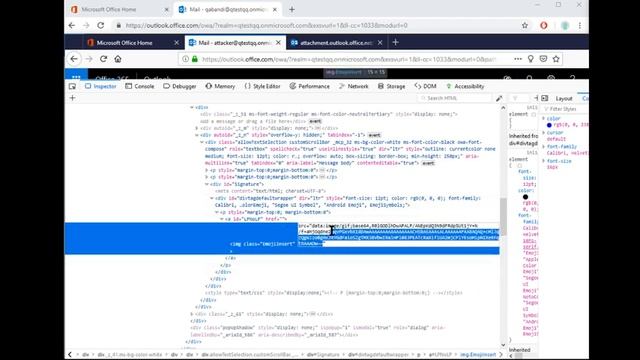Image resolution: width=640 pixels, height=360 pixels.
Task: Click the Filter Styles field
Action: click(565, 109)
